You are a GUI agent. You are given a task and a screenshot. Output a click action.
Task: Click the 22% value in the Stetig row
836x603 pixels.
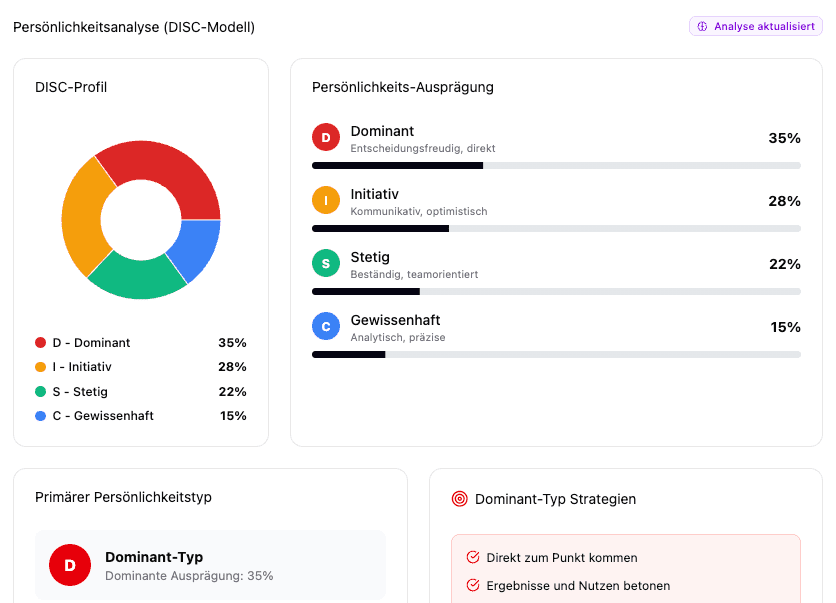[785, 264]
